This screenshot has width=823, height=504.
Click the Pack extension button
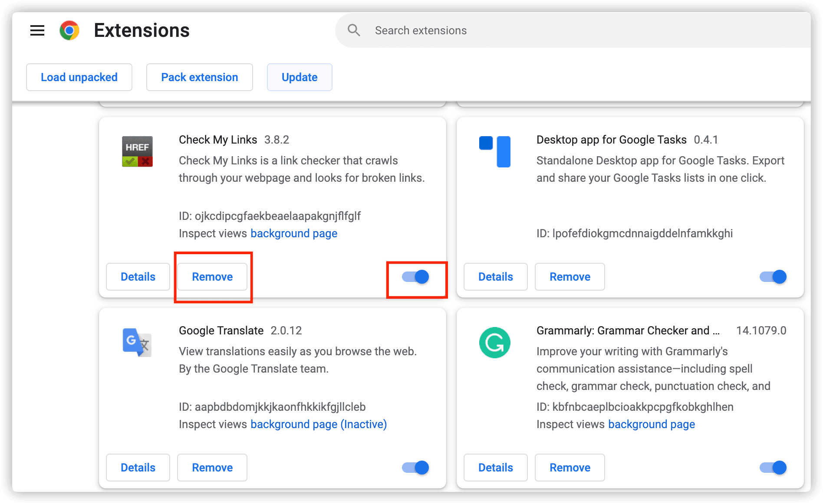coord(199,77)
